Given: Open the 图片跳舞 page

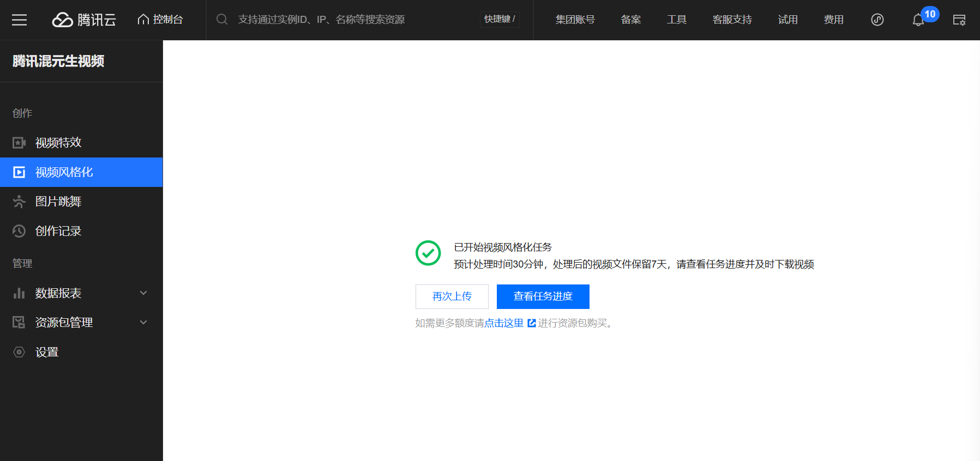Looking at the screenshot, I should [81, 202].
